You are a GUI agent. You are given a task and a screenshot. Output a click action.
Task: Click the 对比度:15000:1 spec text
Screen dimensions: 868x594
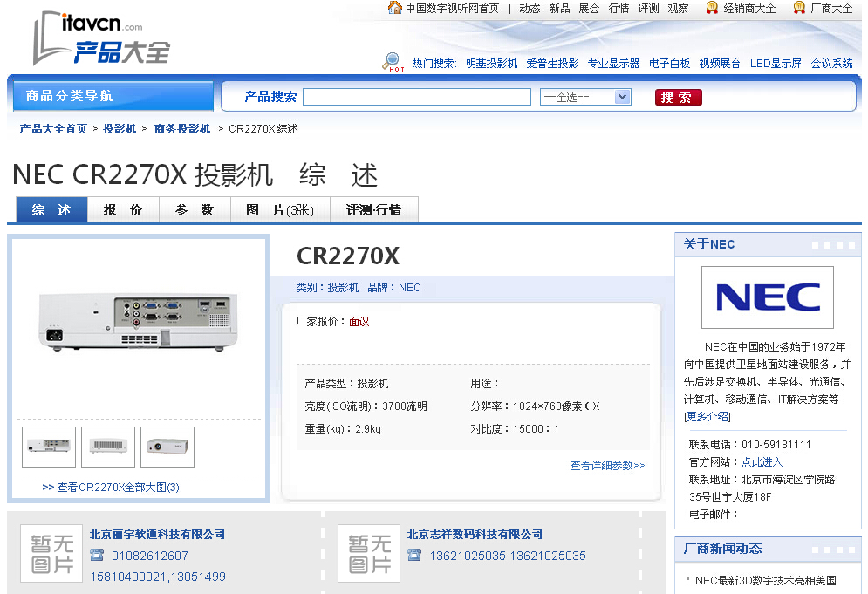click(x=515, y=428)
